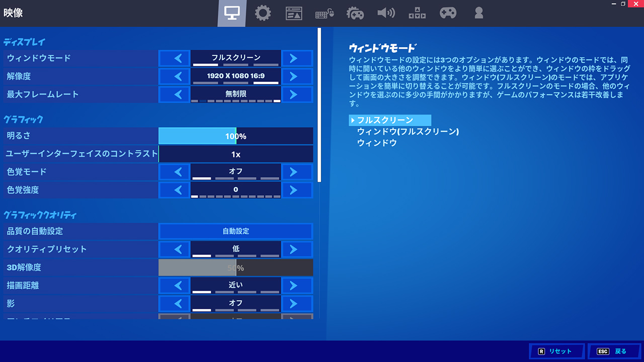Screen dimensions: 644x362
Task: Open the keyboard and mouse settings tab
Action: coord(325,14)
